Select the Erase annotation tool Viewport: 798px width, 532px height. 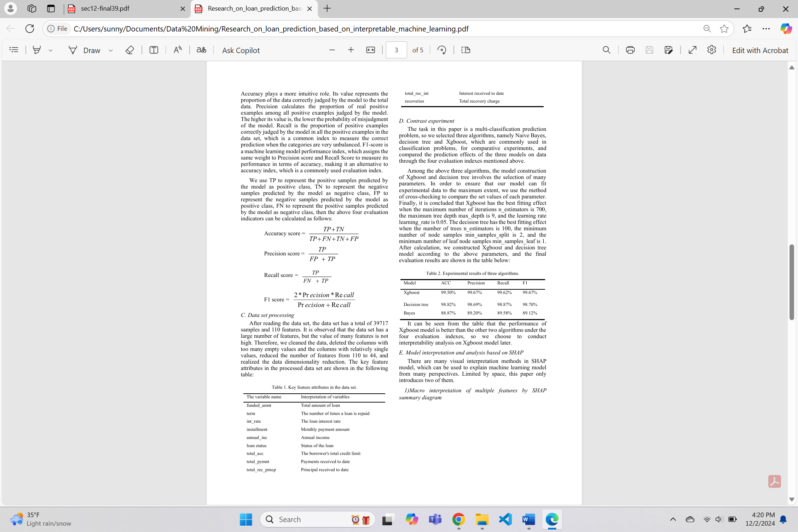point(129,50)
